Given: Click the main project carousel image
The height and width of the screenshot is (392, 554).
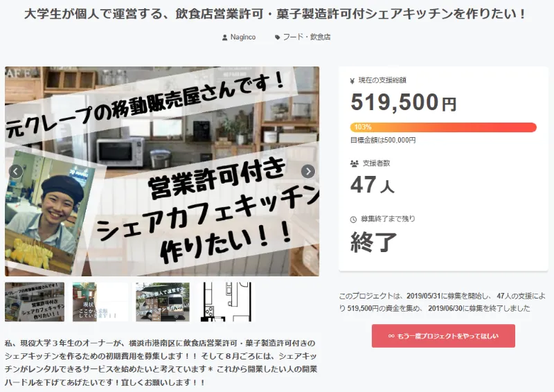Looking at the screenshot, I should click(x=162, y=172).
